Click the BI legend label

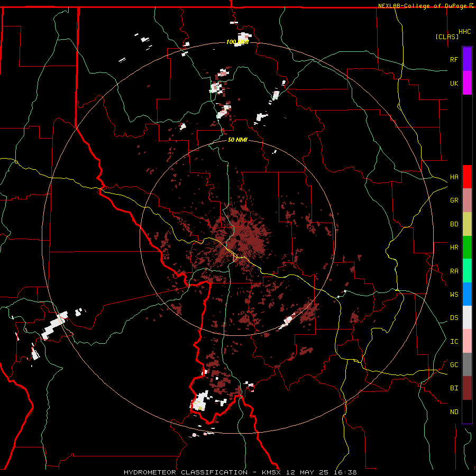(x=454, y=388)
